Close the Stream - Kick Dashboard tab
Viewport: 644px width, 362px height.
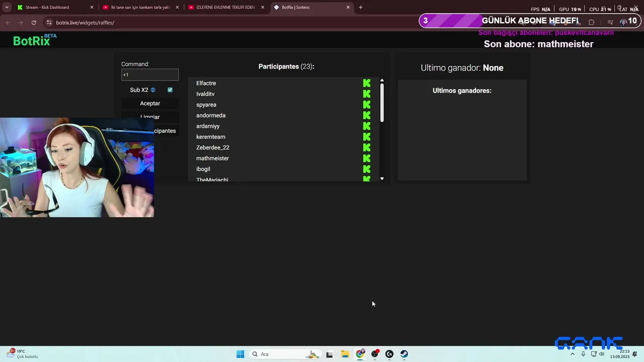tap(92, 7)
